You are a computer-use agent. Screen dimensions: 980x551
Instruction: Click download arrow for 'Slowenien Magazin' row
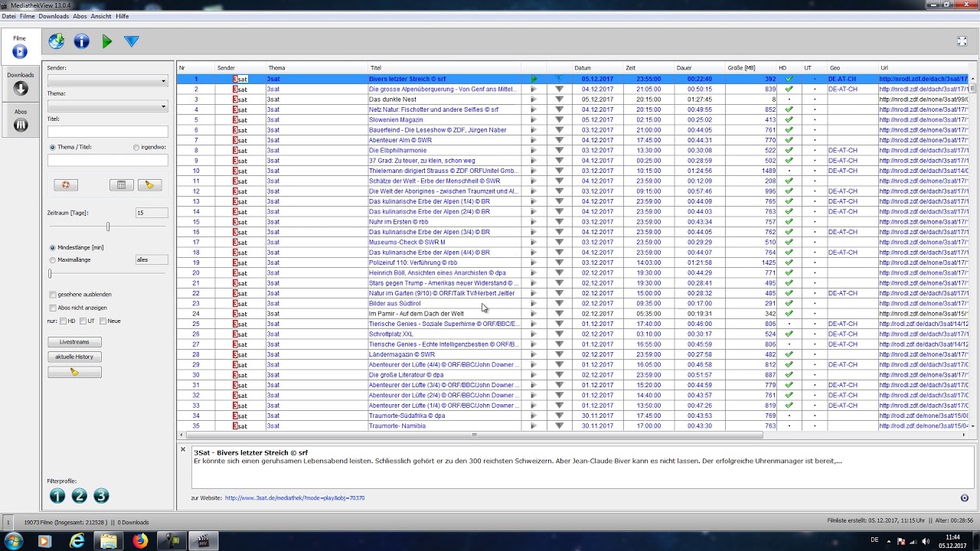point(559,119)
